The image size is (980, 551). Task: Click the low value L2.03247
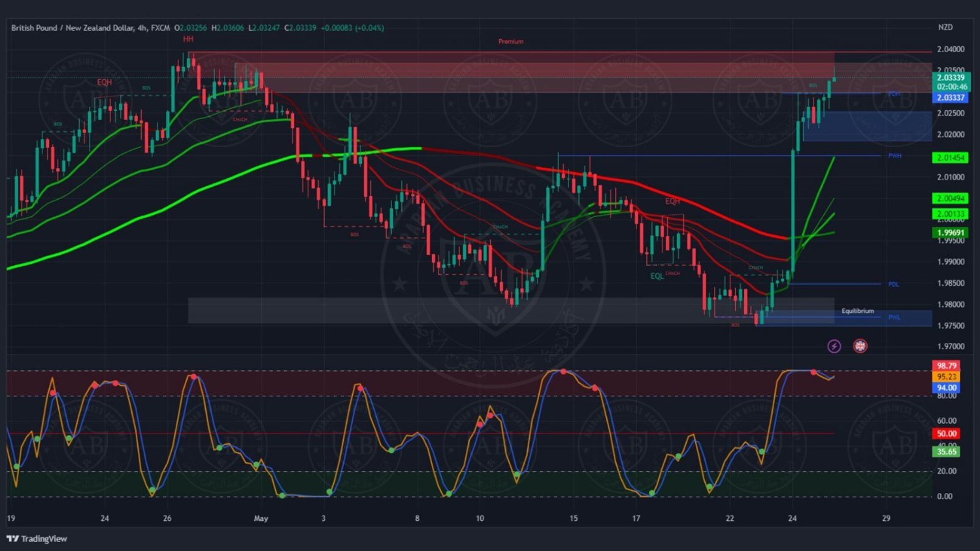(264, 28)
